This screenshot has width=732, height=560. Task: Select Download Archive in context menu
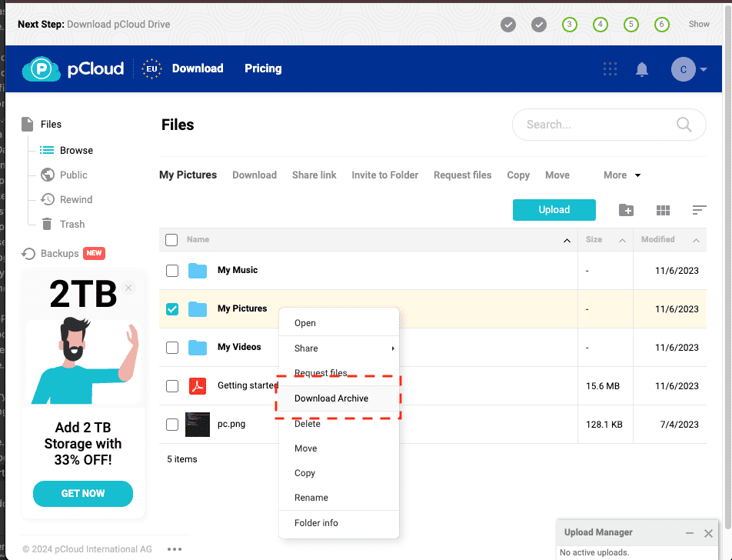(x=339, y=398)
